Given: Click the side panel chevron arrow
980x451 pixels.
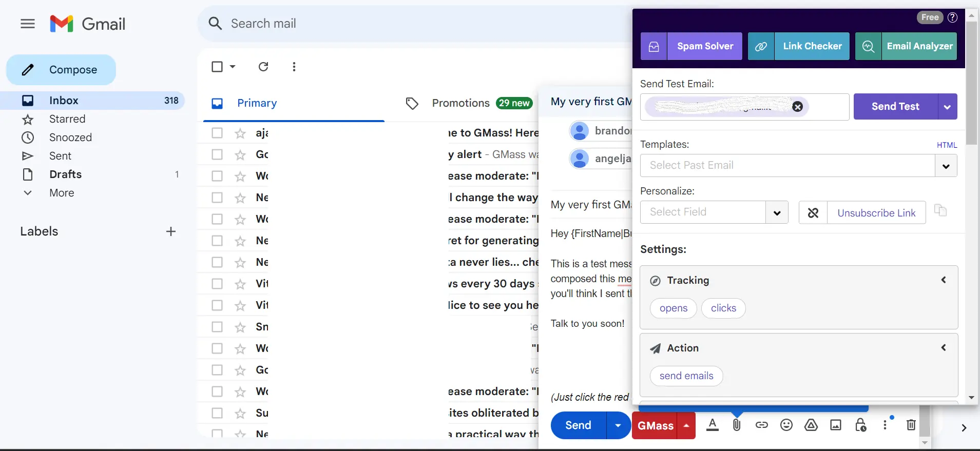Looking at the screenshot, I should pos(964,428).
